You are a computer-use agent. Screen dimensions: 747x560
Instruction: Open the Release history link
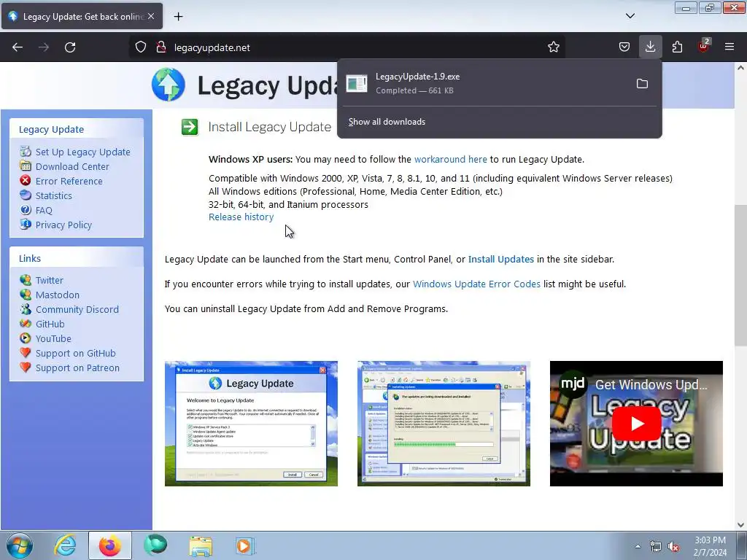click(241, 217)
